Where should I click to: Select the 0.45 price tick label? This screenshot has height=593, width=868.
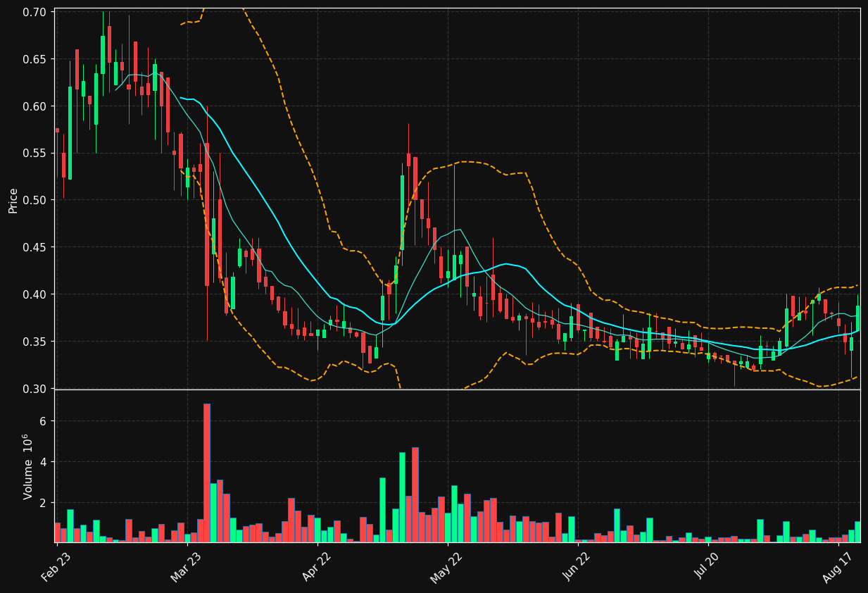tap(34, 247)
